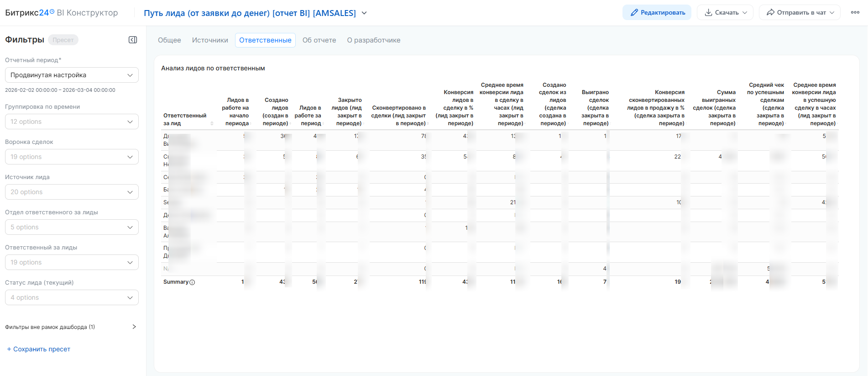Open the Об отчете tab

[x=319, y=40]
